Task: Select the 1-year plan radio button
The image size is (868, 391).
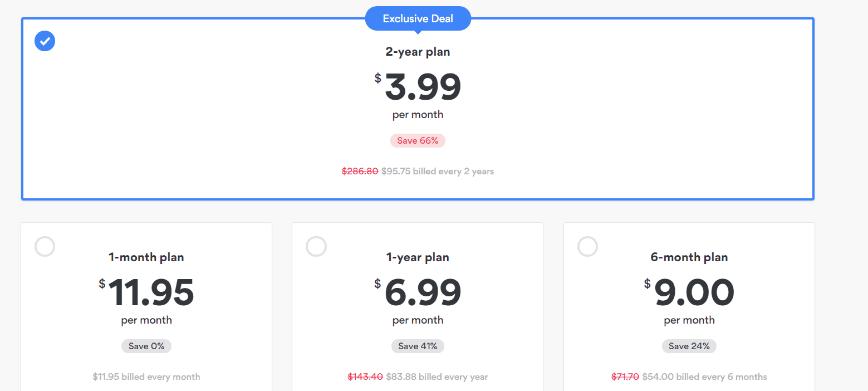Action: pyautogui.click(x=316, y=246)
